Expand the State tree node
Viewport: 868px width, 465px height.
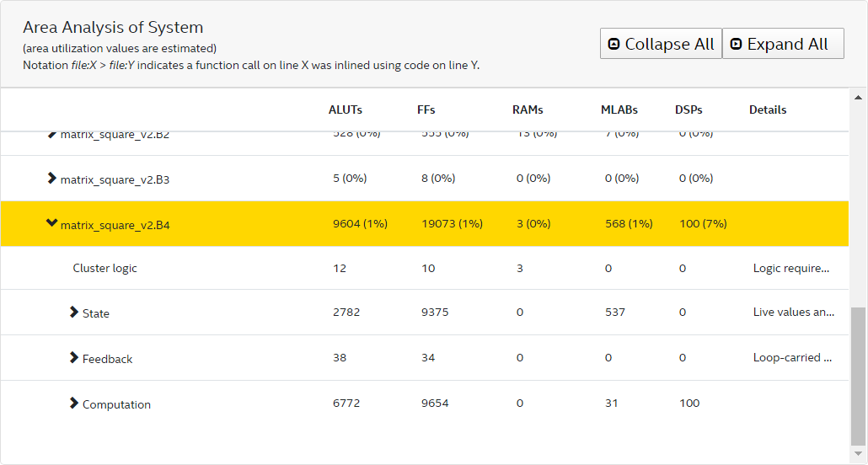point(74,313)
